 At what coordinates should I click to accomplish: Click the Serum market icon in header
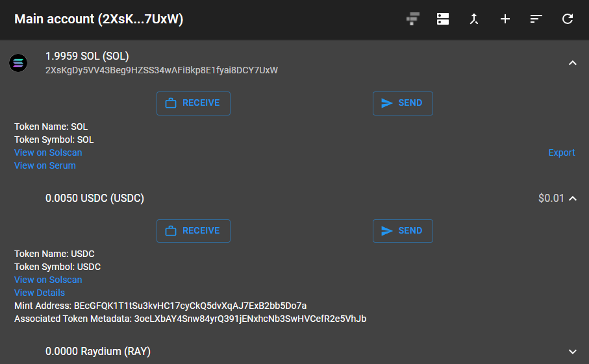click(413, 19)
